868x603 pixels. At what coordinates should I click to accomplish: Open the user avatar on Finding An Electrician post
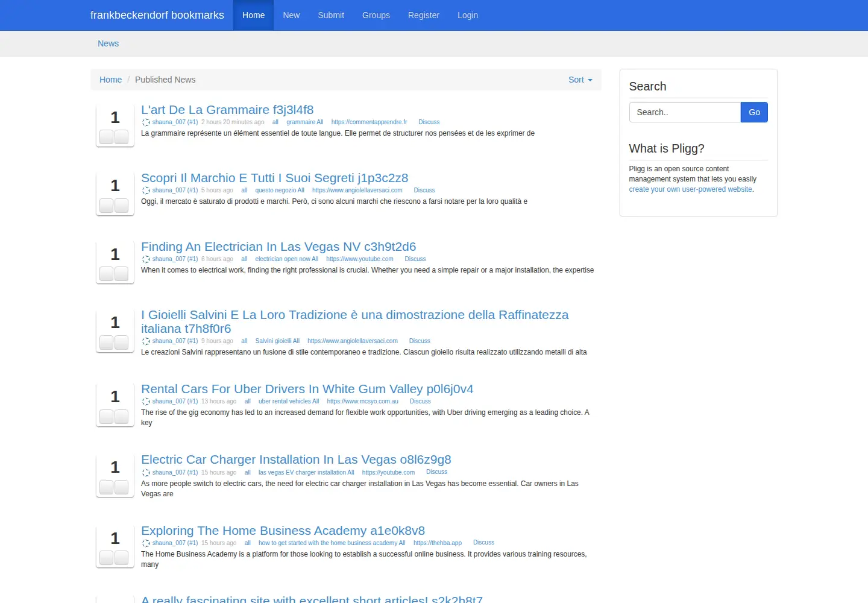[146, 259]
